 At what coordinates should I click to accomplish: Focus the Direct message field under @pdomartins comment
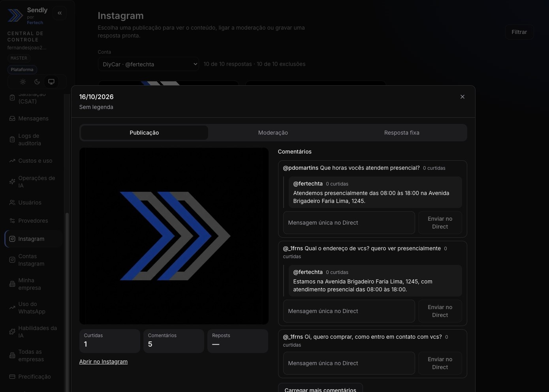349,223
